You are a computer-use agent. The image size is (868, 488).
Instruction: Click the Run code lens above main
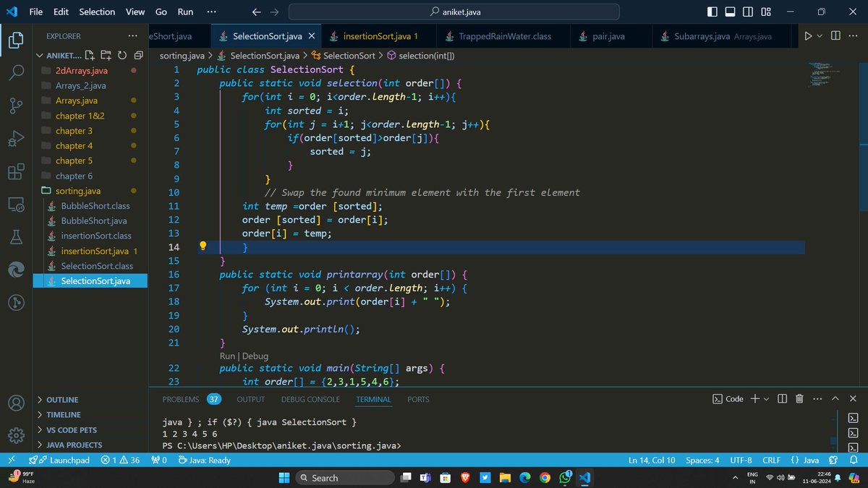click(228, 356)
